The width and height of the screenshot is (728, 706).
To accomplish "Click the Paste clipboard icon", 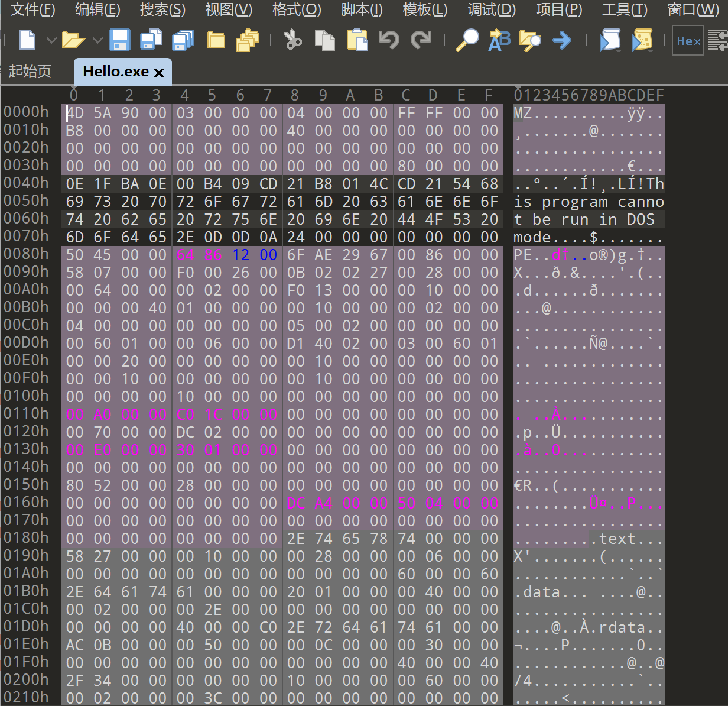I will click(357, 40).
